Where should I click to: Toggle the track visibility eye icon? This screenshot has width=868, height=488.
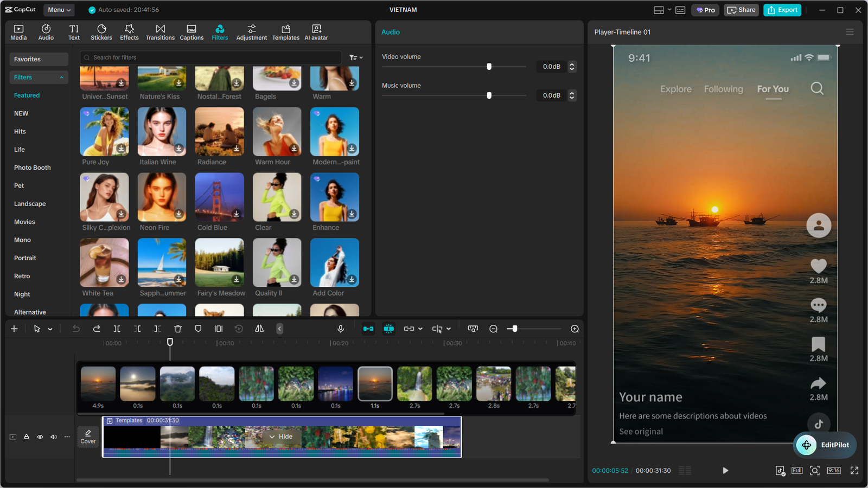click(x=40, y=436)
